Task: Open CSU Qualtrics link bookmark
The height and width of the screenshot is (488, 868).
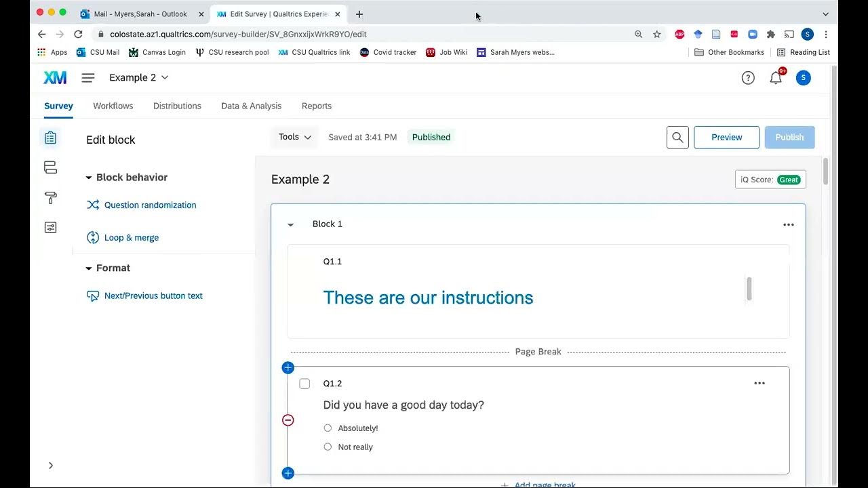Action: pyautogui.click(x=314, y=52)
